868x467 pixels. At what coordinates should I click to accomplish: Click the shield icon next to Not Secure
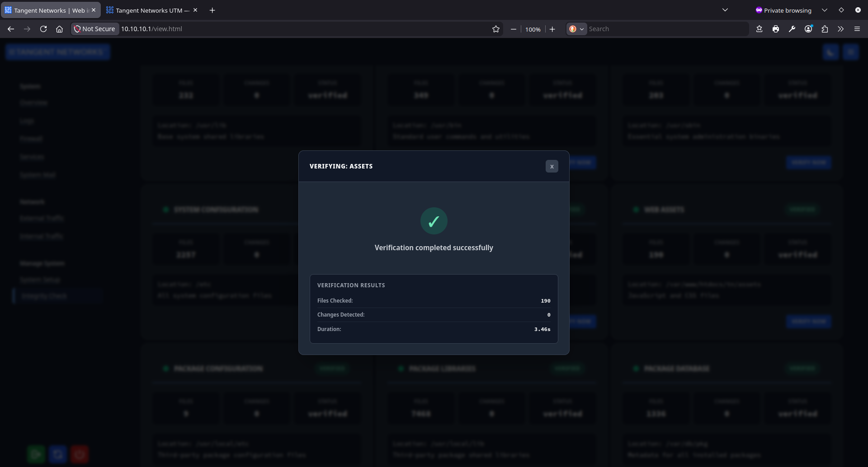[x=78, y=28]
